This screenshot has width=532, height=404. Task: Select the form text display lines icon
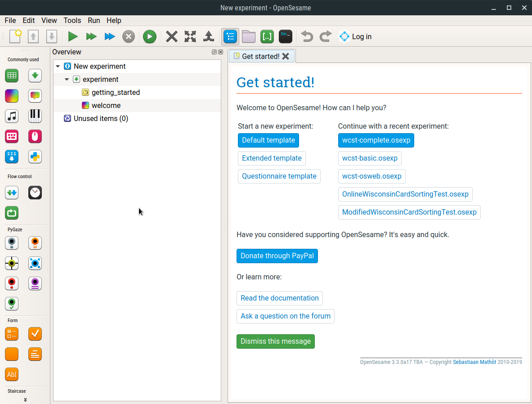35,354
